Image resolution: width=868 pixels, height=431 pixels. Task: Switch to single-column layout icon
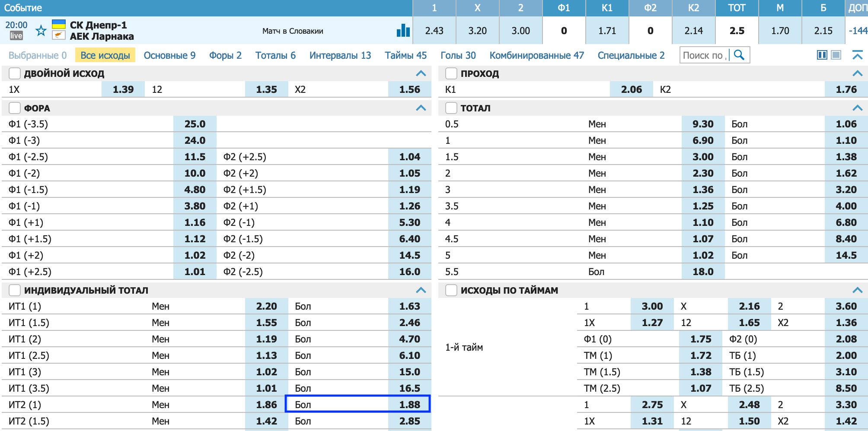pyautogui.click(x=836, y=55)
